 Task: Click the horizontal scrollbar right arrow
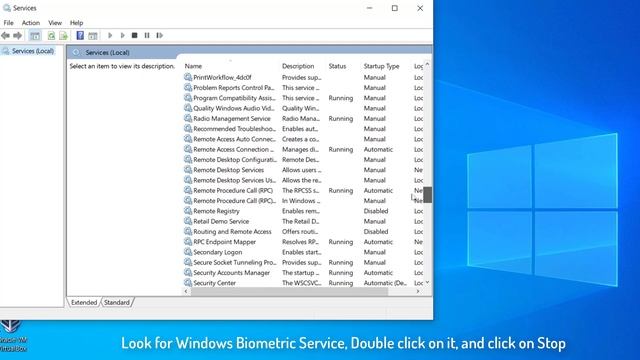(418, 291)
